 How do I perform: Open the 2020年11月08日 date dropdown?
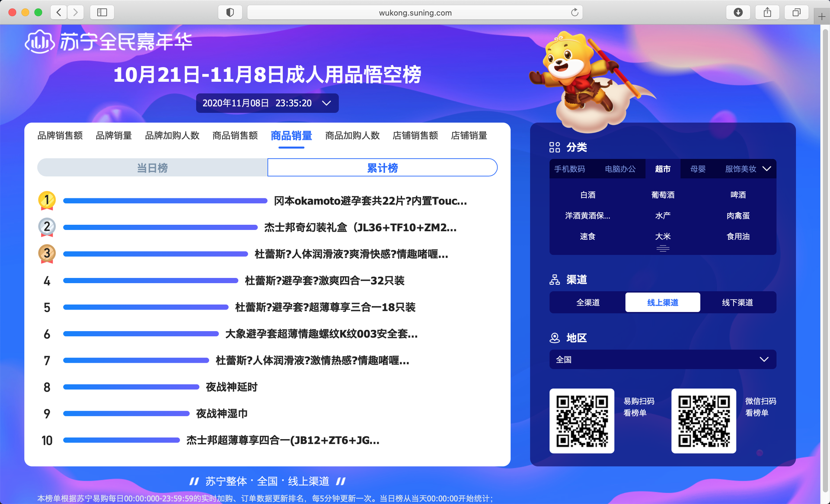(267, 103)
